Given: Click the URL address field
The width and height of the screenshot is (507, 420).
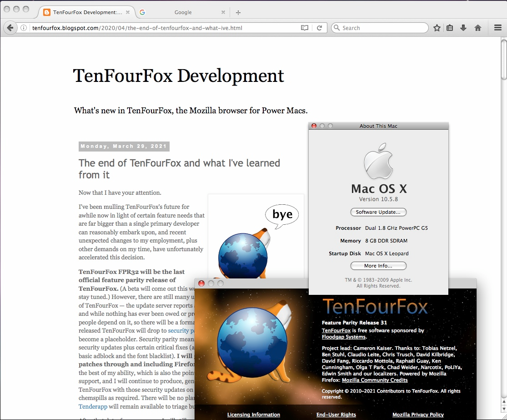Looking at the screenshot, I should [x=165, y=28].
